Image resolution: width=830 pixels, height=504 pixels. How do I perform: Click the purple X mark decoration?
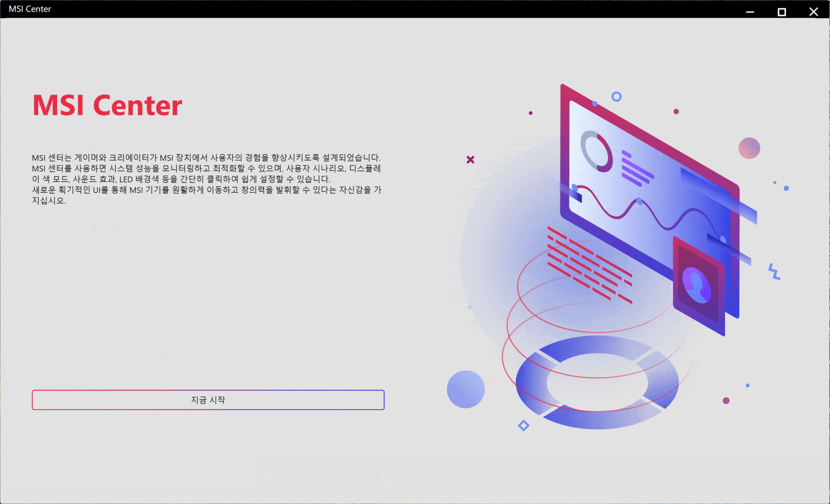(x=470, y=160)
